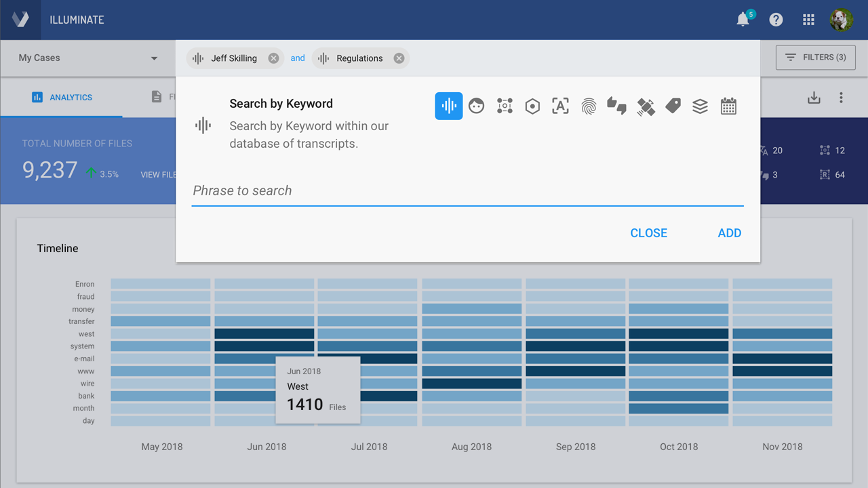Choose the fingerprint search type icon
This screenshot has width=868, height=488.
point(589,106)
